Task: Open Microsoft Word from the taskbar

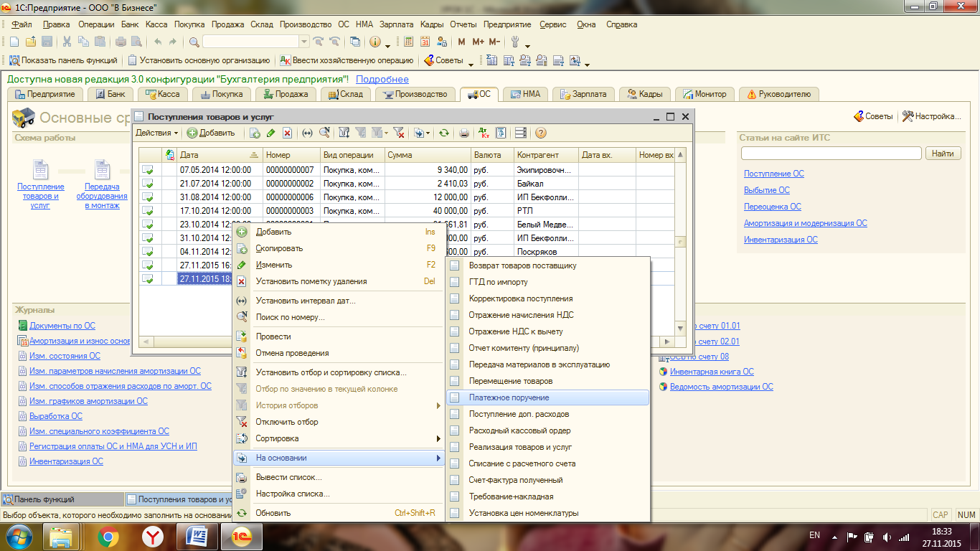Action: pos(196,536)
